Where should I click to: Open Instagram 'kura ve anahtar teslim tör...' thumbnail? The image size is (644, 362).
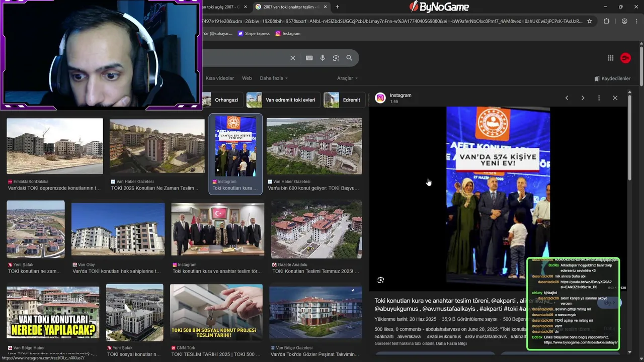pyautogui.click(x=218, y=229)
